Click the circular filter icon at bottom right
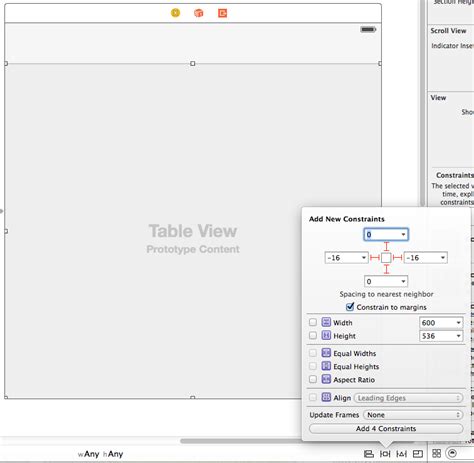The image size is (474, 463). 452,453
